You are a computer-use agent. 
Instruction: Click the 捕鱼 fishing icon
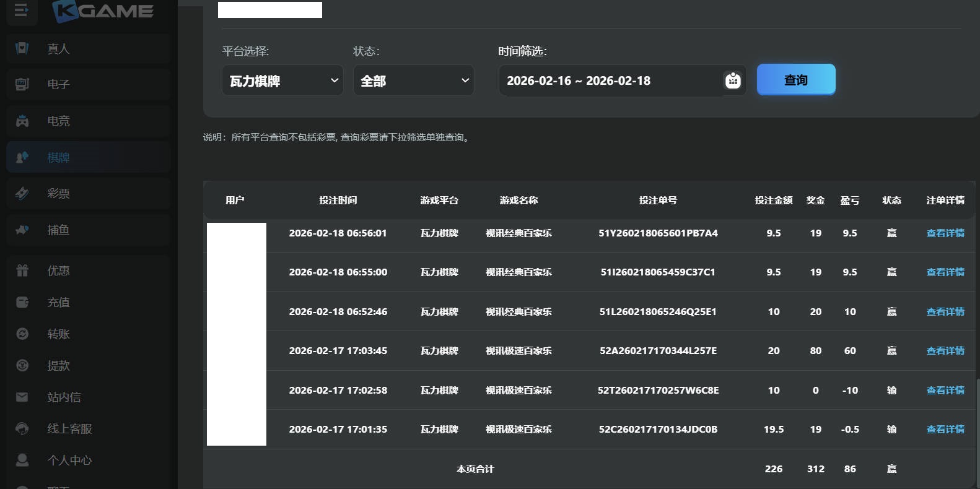click(22, 230)
